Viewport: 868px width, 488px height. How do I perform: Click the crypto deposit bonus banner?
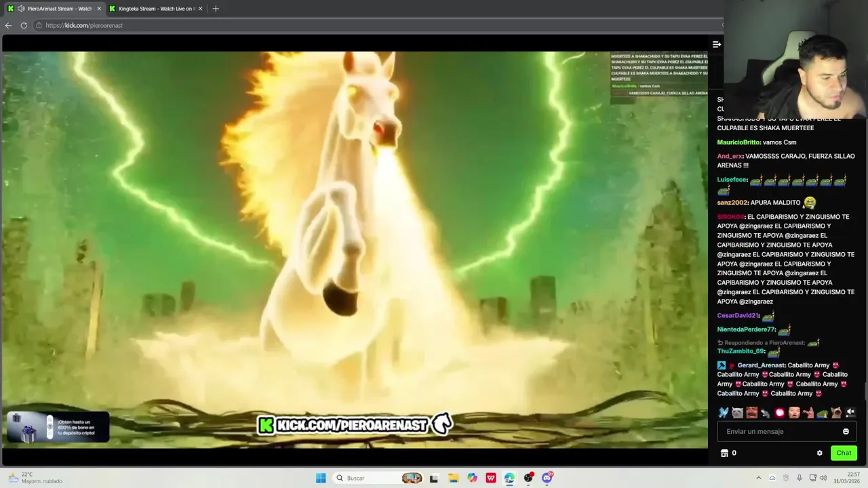click(58, 427)
